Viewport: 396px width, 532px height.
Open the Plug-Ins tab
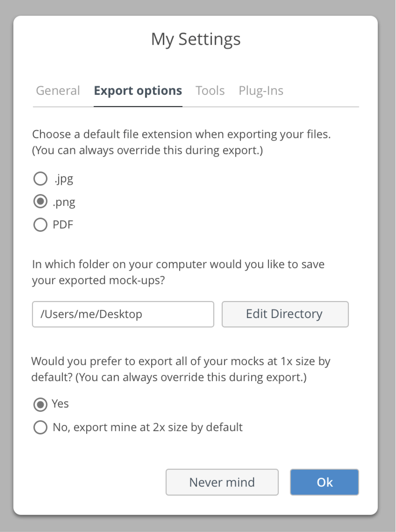pos(261,90)
